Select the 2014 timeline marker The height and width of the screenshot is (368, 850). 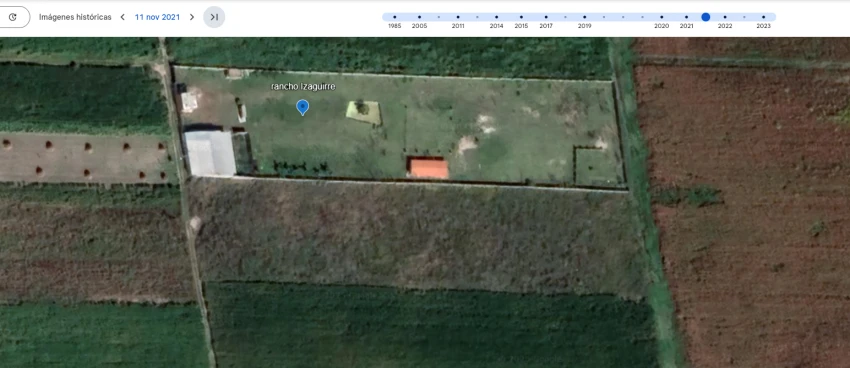coord(497,17)
